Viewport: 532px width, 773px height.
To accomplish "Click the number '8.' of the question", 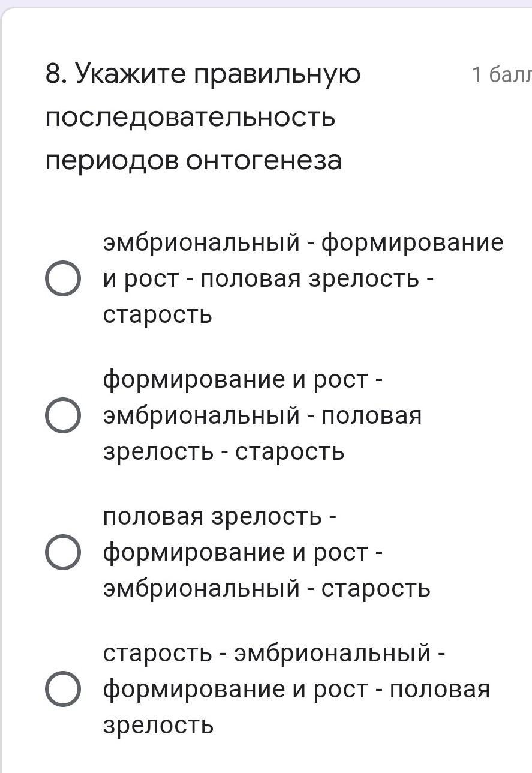I will (x=56, y=74).
